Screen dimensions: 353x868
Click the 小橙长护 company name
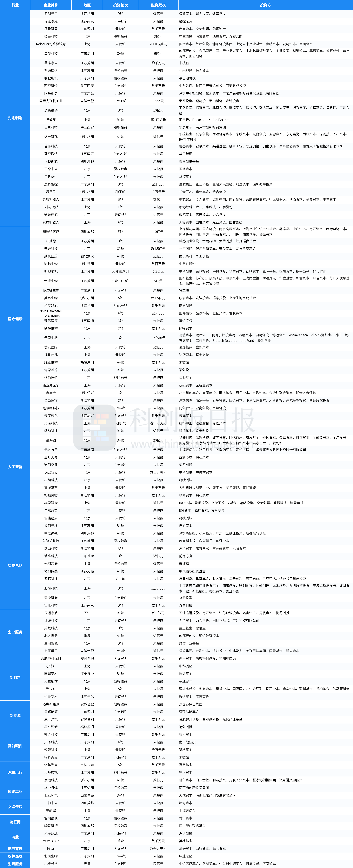51,864
